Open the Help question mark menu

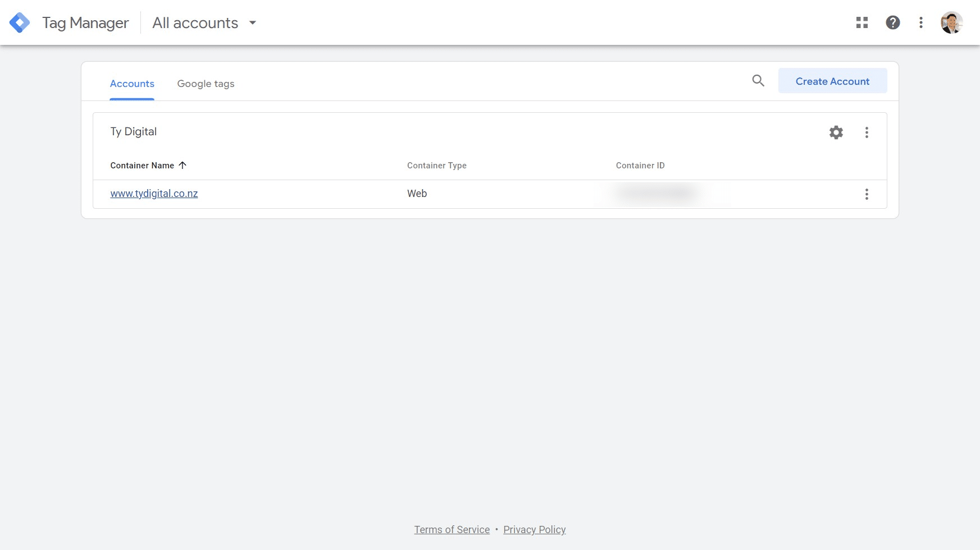click(x=892, y=22)
